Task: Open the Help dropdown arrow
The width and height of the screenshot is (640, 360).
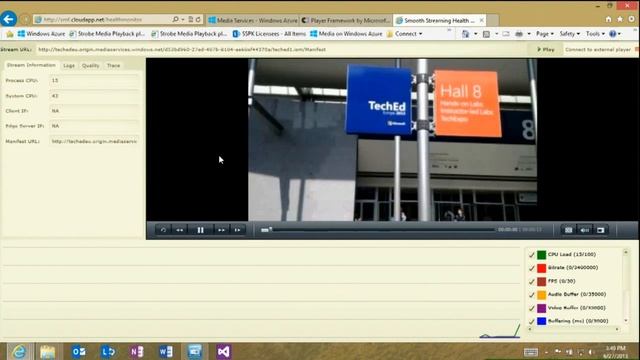Action: pyautogui.click(x=620, y=34)
